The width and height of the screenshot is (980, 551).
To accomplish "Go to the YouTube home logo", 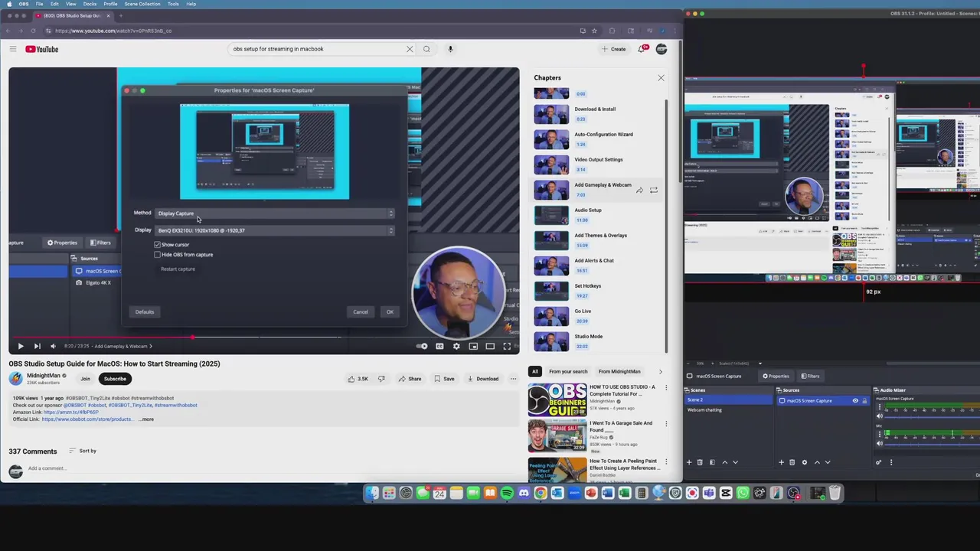I will point(42,49).
